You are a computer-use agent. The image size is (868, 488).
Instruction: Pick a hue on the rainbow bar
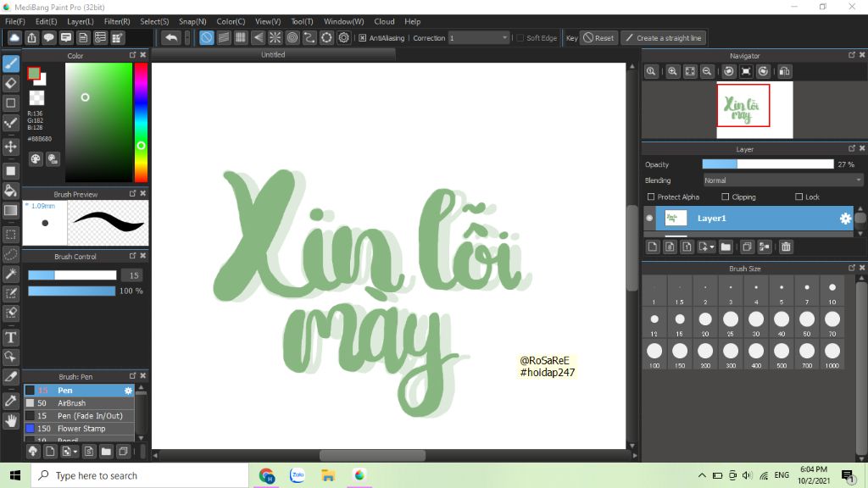[x=142, y=122]
